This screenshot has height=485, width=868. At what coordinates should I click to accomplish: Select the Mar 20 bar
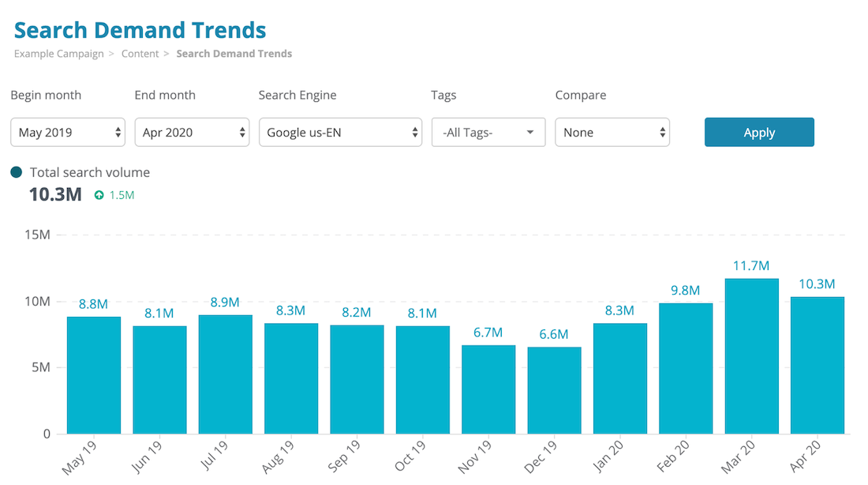click(x=751, y=355)
